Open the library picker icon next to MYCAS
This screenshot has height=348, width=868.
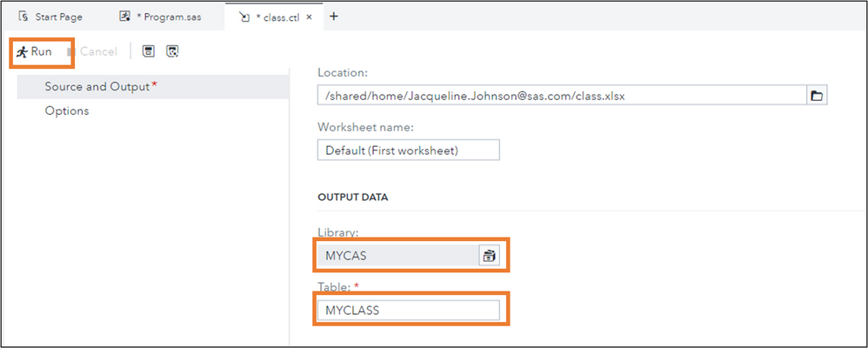tap(490, 256)
